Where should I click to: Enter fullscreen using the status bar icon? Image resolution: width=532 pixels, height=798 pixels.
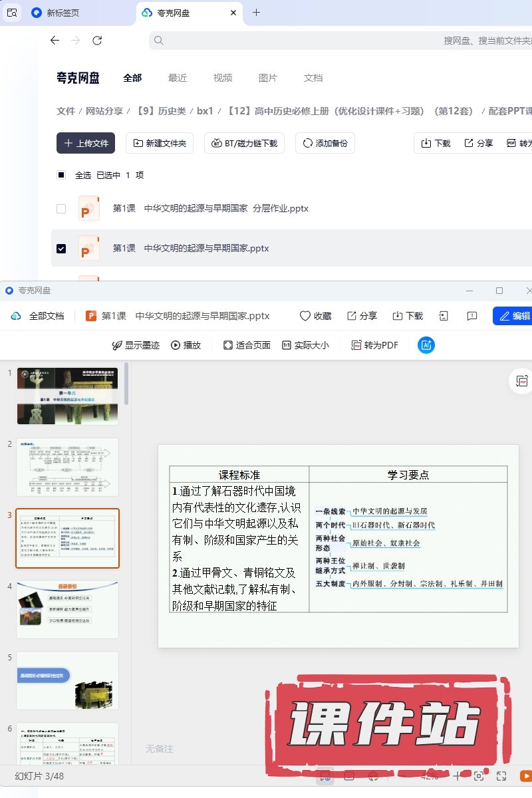coord(501,776)
